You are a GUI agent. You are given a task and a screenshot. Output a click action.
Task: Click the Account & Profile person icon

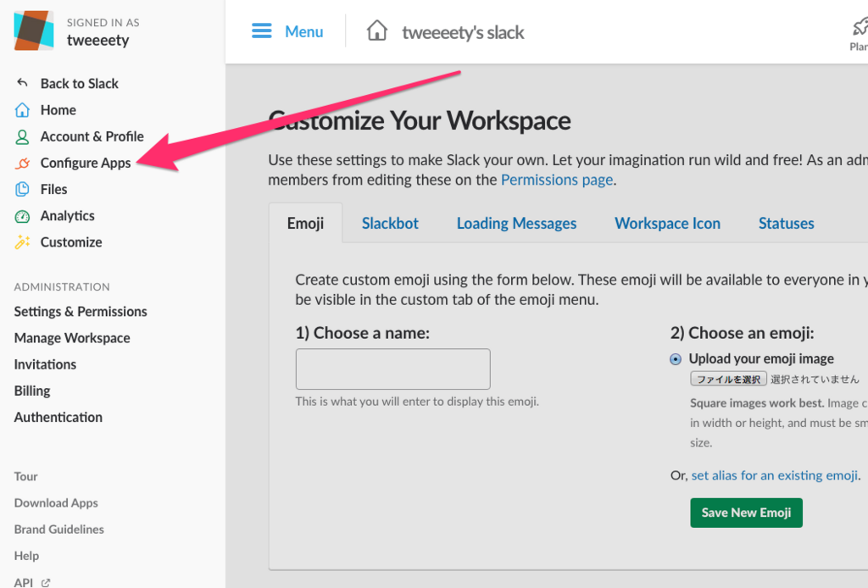22,136
